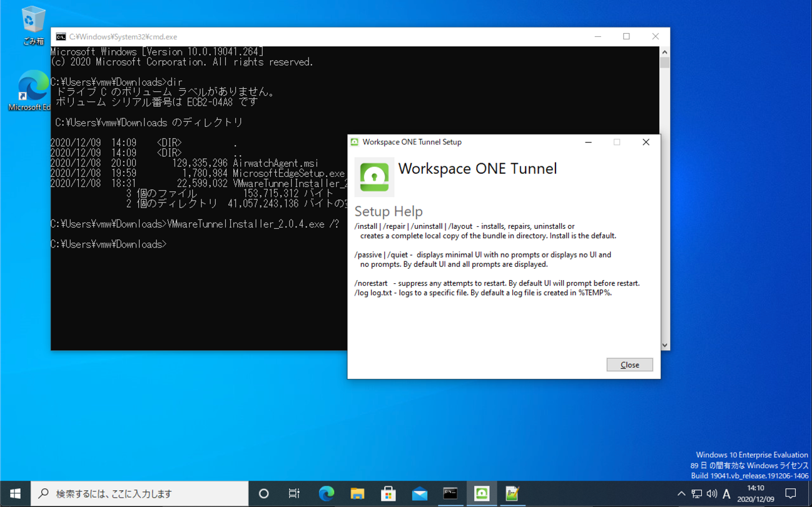Toggle IME input mode indicator A
812x507 pixels.
[x=726, y=494]
